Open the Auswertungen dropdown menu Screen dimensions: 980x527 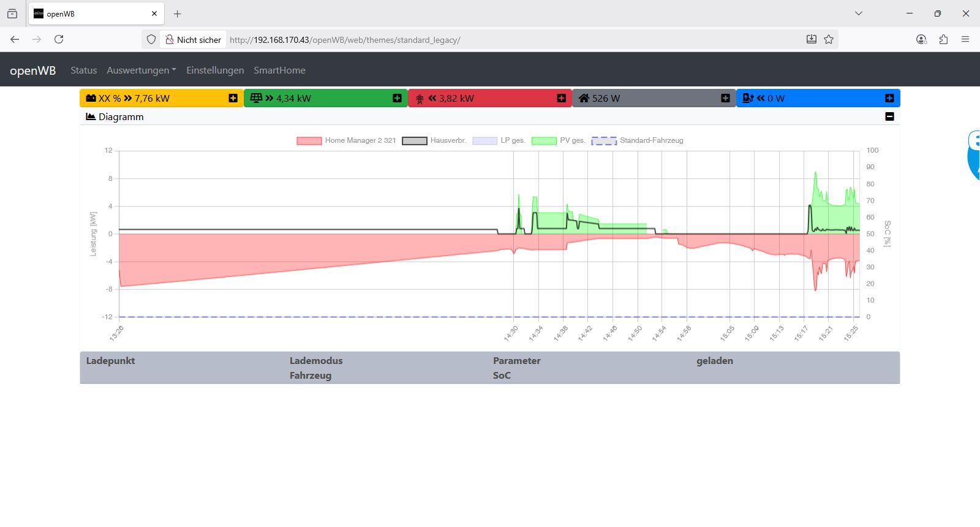tap(141, 70)
